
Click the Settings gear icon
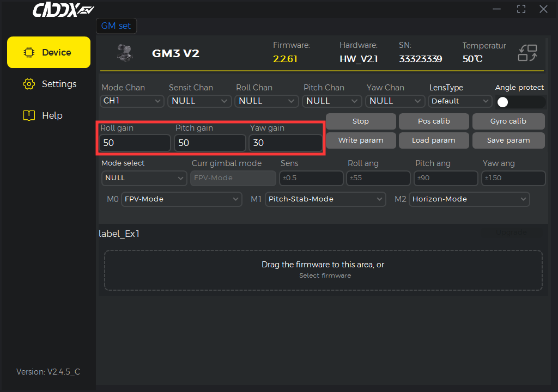pyautogui.click(x=29, y=84)
